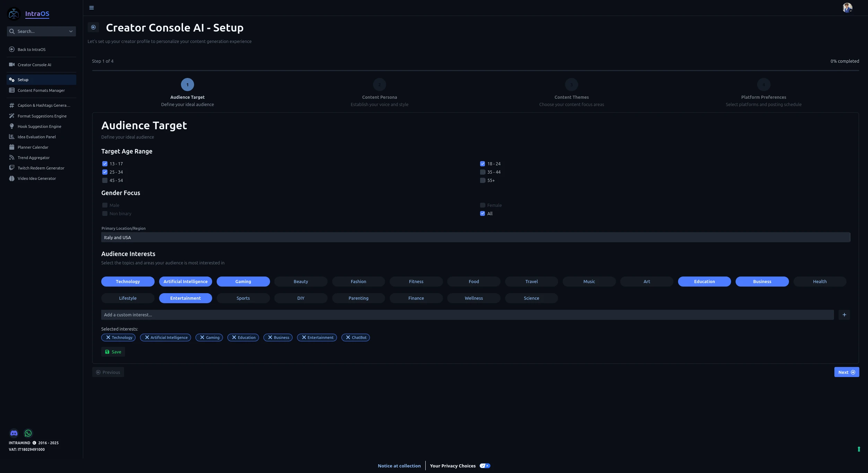The width and height of the screenshot is (868, 473).
Task: Uncheck the All gender focus checkbox
Action: (483, 214)
